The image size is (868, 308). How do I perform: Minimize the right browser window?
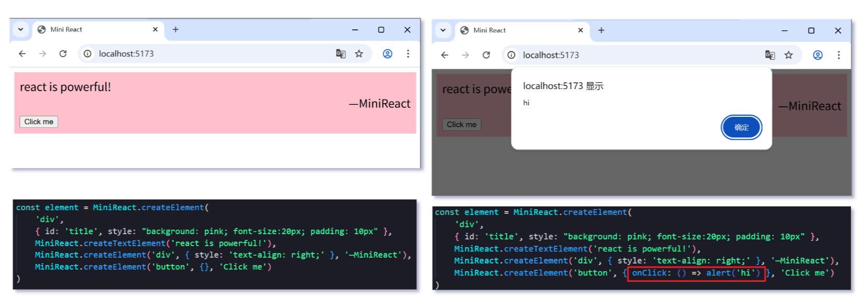coord(784,31)
